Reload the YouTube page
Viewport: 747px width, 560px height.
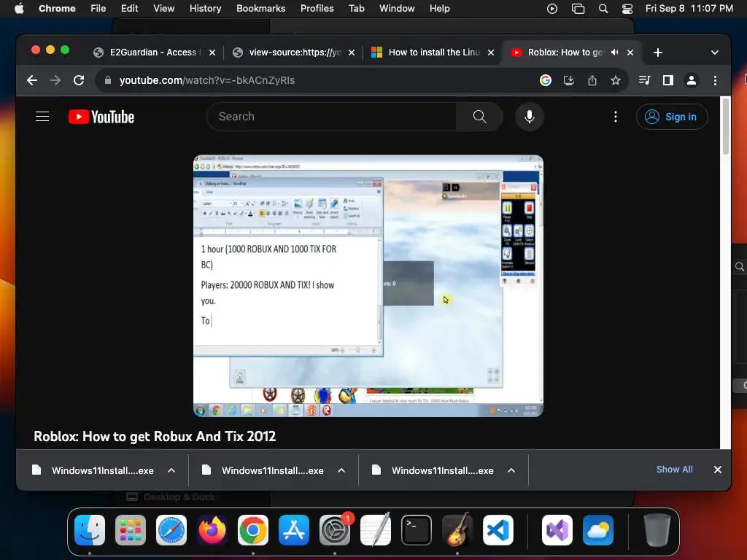79,80
